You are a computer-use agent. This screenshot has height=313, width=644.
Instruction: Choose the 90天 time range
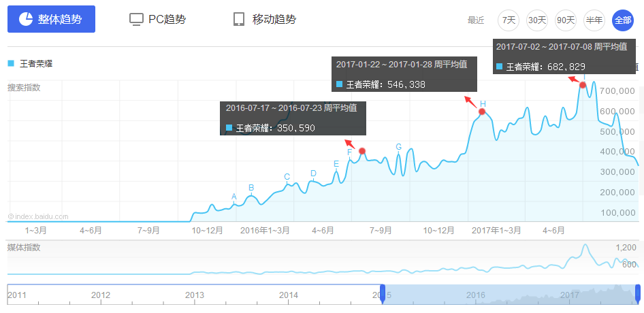pyautogui.click(x=565, y=20)
